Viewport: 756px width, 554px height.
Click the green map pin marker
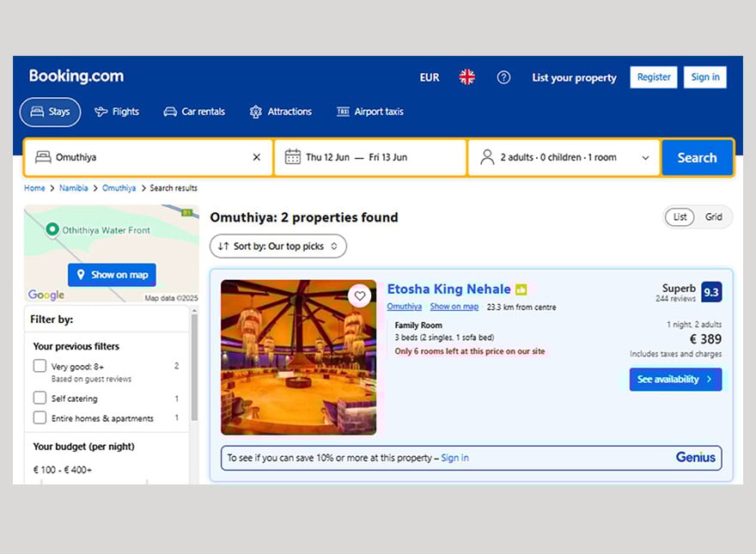point(52,229)
